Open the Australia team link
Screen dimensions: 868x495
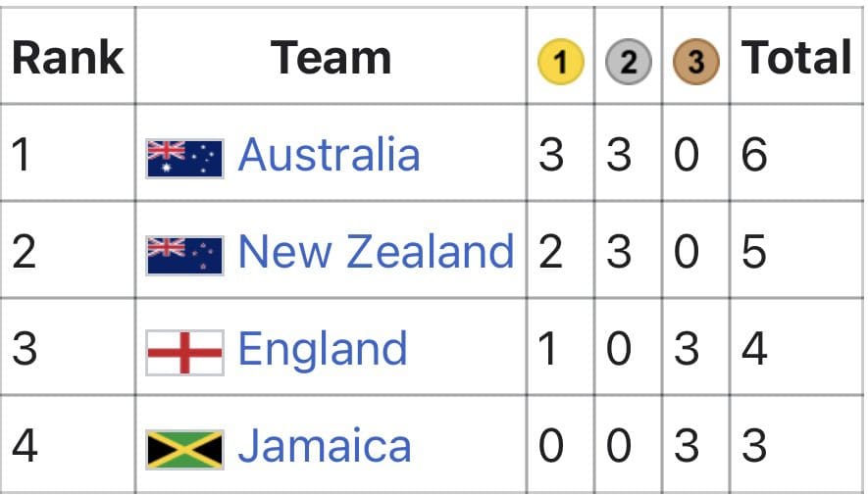coord(329,154)
